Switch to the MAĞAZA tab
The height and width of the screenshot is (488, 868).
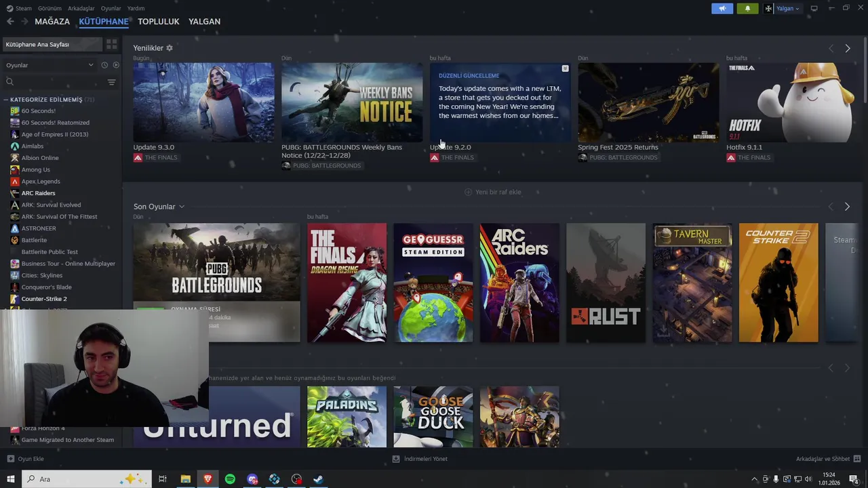click(52, 22)
